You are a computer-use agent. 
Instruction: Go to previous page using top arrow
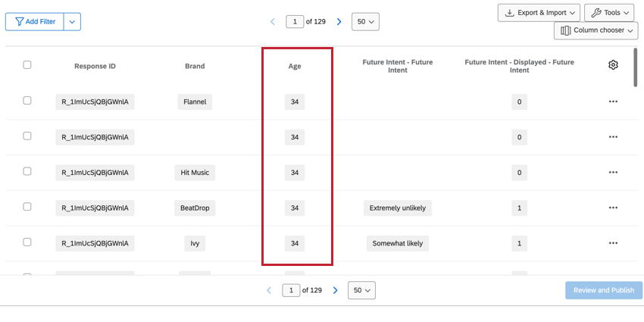point(273,22)
